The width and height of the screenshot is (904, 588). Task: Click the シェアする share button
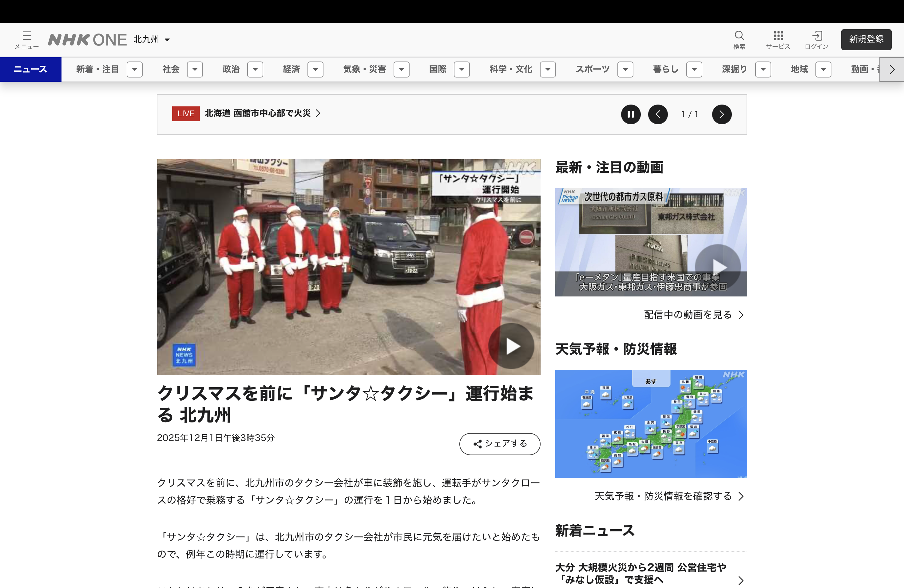(499, 444)
